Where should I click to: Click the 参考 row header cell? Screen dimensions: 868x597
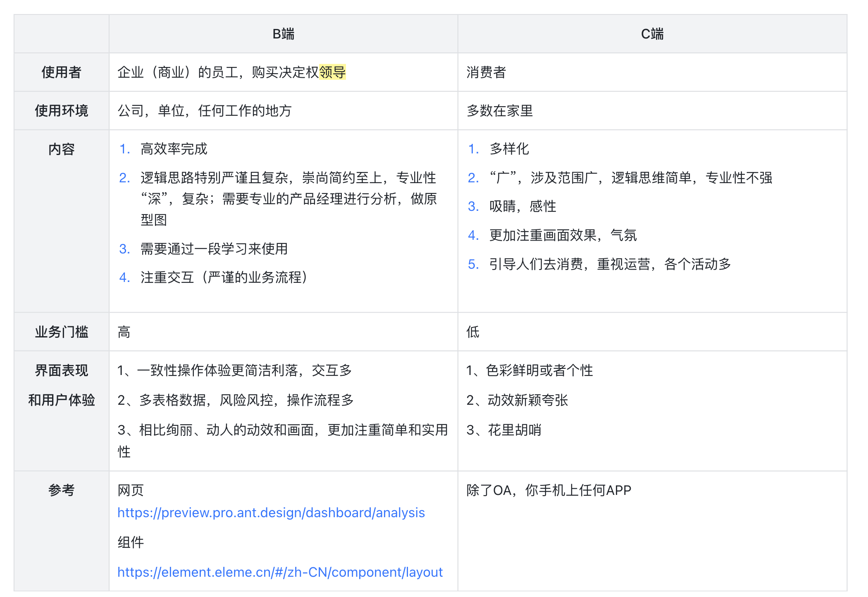61,490
